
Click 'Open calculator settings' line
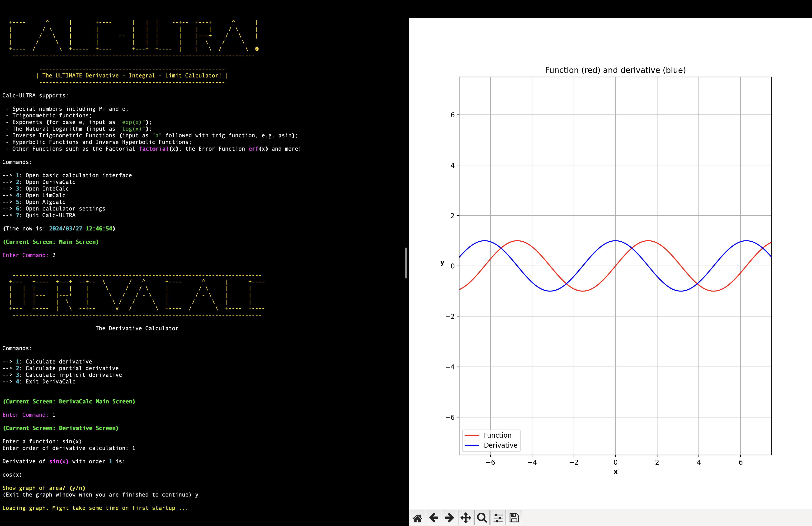coord(54,209)
